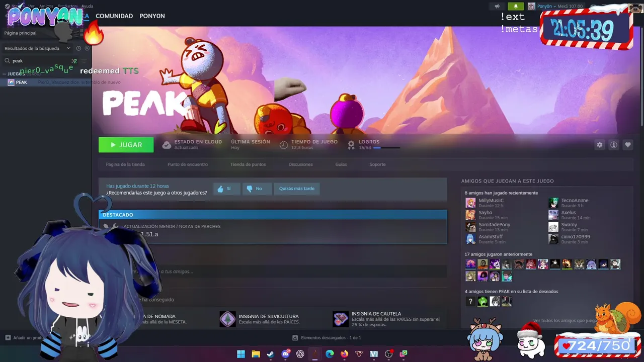Open File Explorer from taskbar
Viewport: 644px width, 362px height.
point(256,354)
